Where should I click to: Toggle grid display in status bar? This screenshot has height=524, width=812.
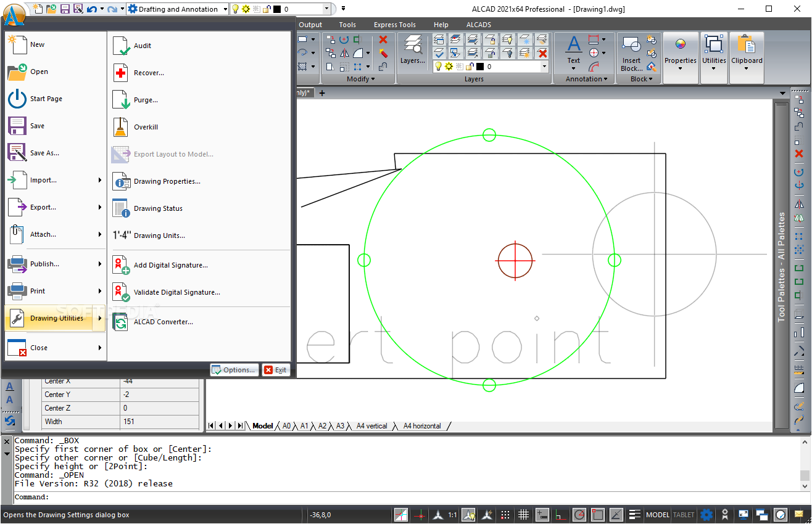[523, 515]
